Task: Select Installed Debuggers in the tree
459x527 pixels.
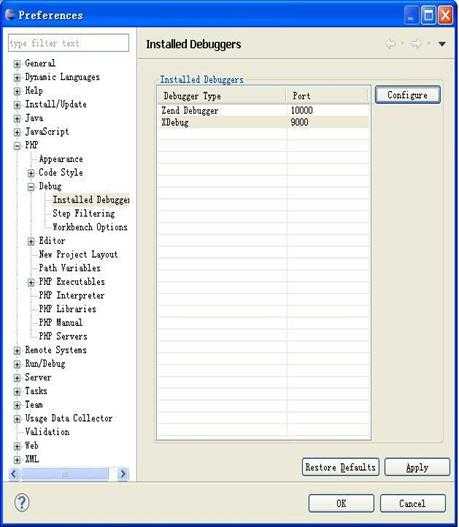Action: tap(91, 200)
